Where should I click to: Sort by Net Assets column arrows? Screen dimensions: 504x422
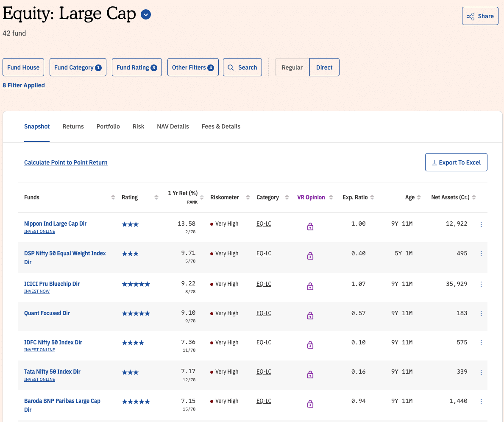[474, 197]
